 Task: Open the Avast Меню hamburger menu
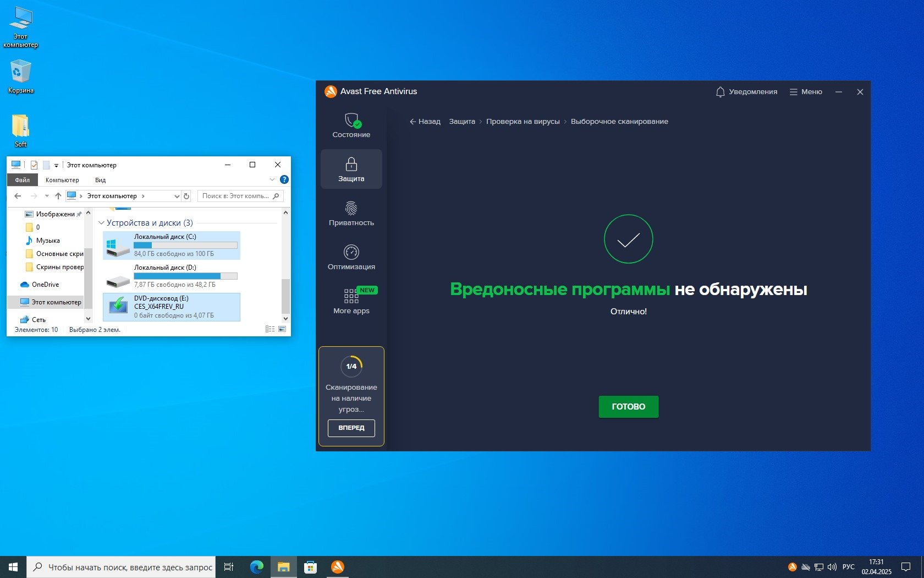pos(806,92)
